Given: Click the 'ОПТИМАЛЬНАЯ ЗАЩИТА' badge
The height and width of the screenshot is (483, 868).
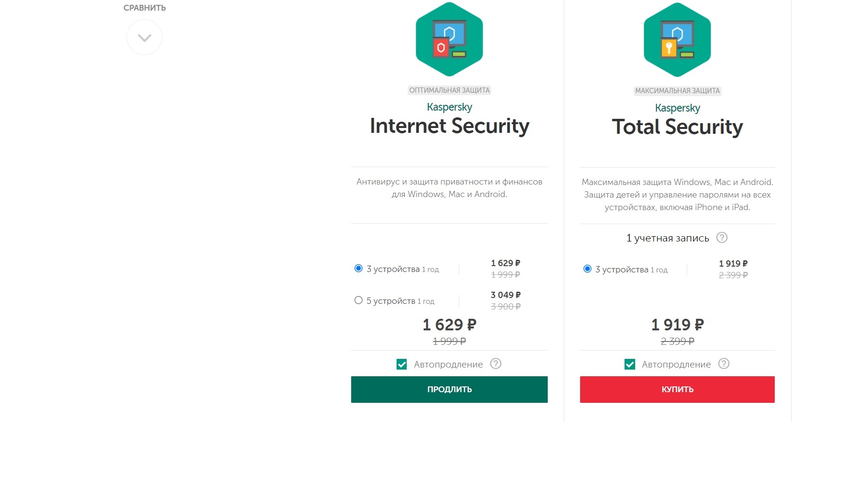Looking at the screenshot, I should tap(449, 90).
